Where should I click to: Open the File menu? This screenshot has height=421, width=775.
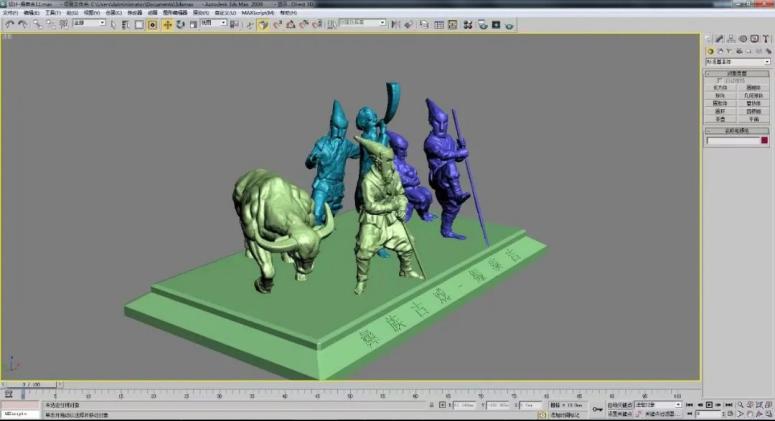pyautogui.click(x=10, y=13)
